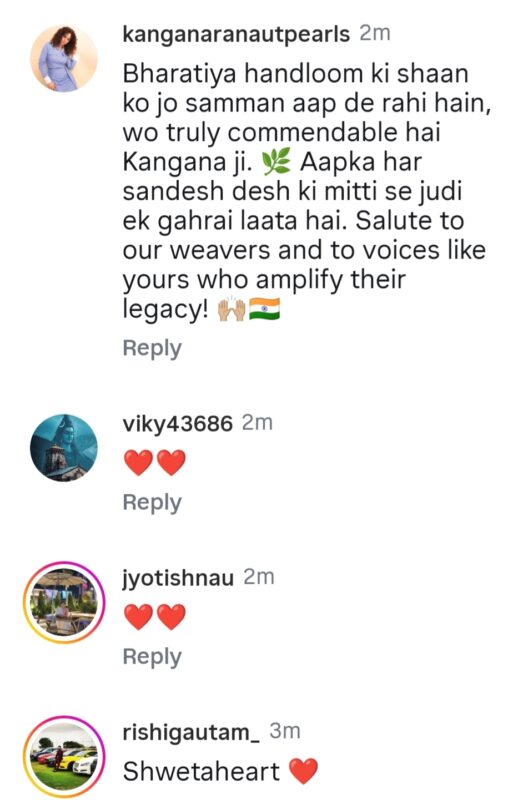Open rishigautam_ username link

point(191,732)
